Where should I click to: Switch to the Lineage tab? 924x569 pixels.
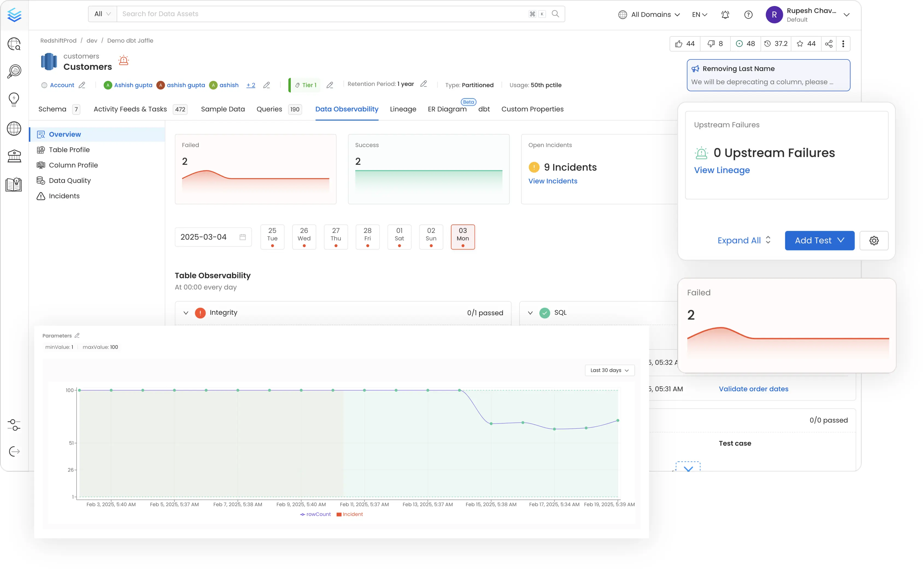[403, 109]
